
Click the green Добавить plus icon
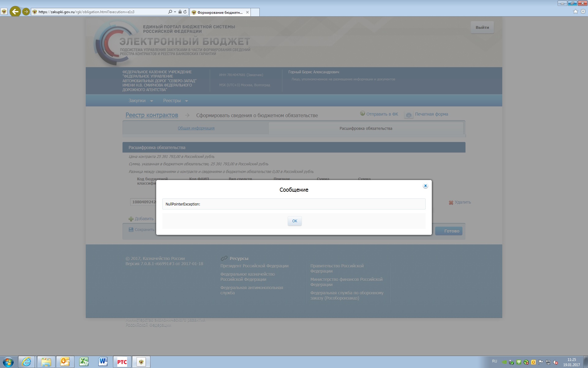(x=131, y=219)
